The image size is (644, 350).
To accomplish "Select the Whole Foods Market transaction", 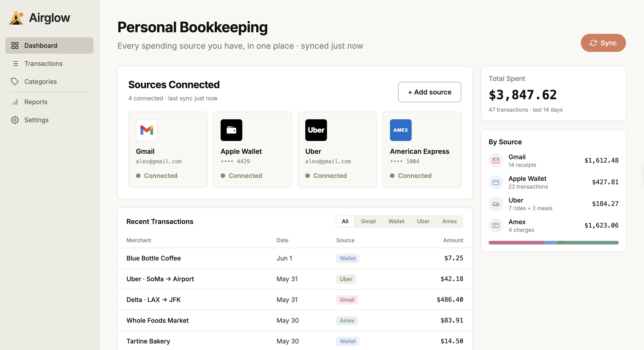I will point(295,320).
